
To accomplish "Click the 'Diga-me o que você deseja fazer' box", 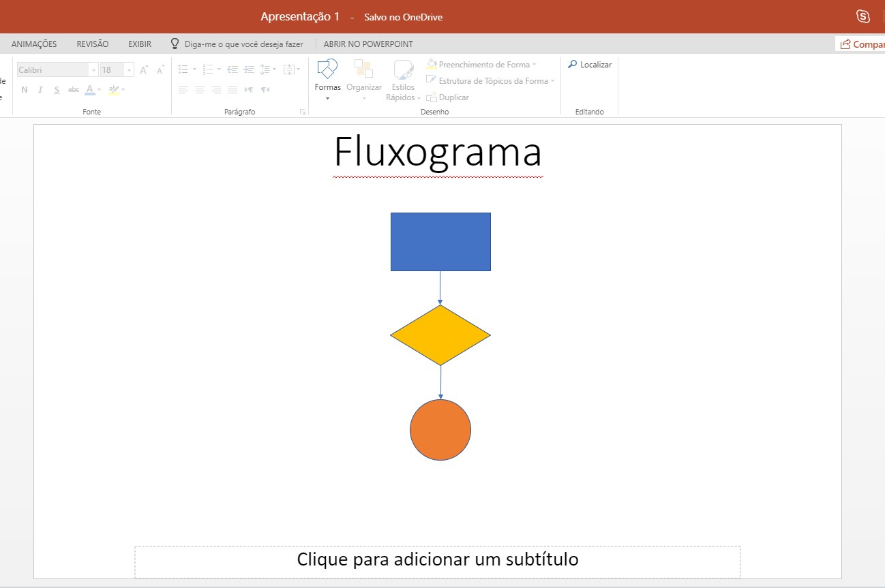I will [237, 44].
